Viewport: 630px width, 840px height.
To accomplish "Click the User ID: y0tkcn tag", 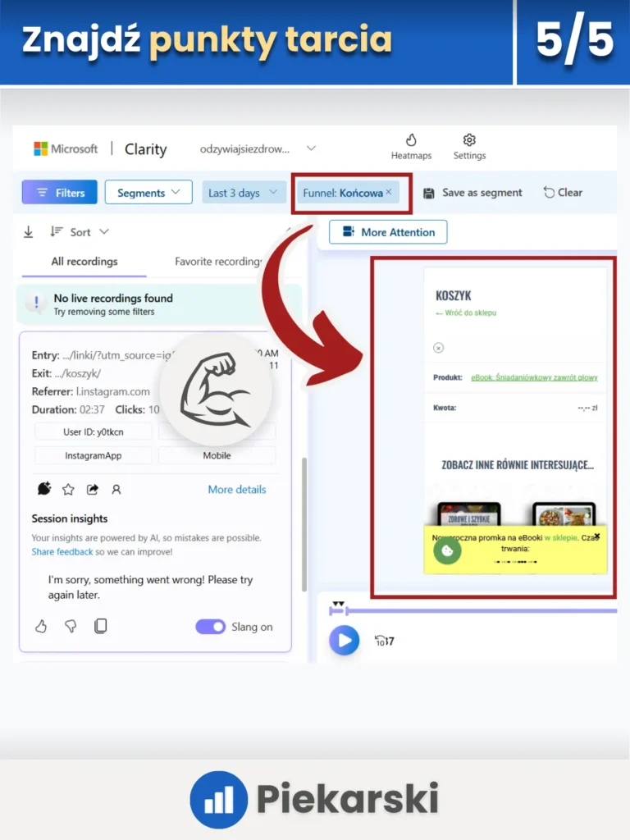I will tap(94, 431).
